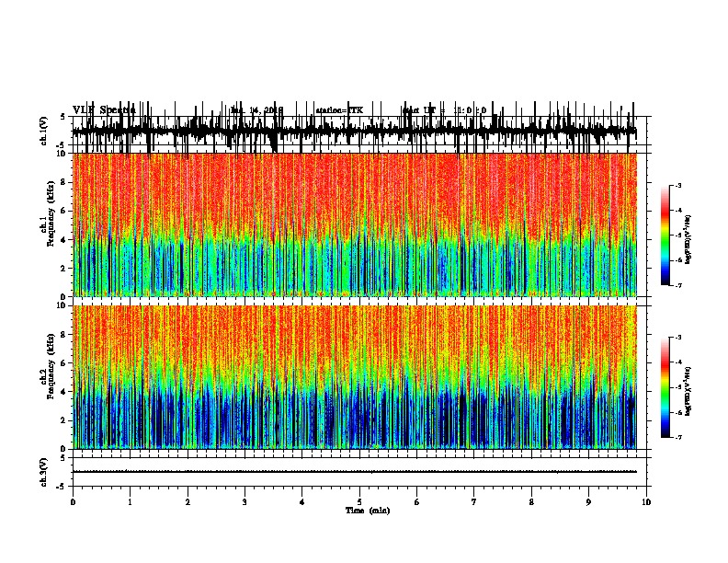This screenshot has height=563, width=728.
Task: Click the '5' volt tick of ch.3 waveform
Action: [x=63, y=458]
